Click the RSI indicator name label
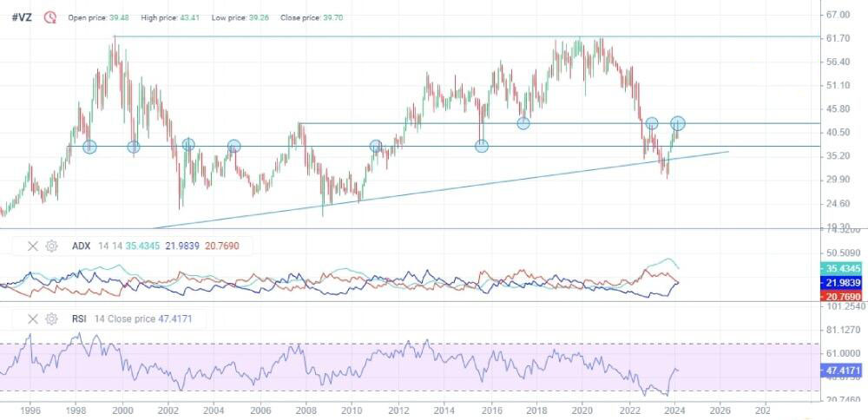Image resolution: width=868 pixels, height=420 pixels. [x=80, y=318]
